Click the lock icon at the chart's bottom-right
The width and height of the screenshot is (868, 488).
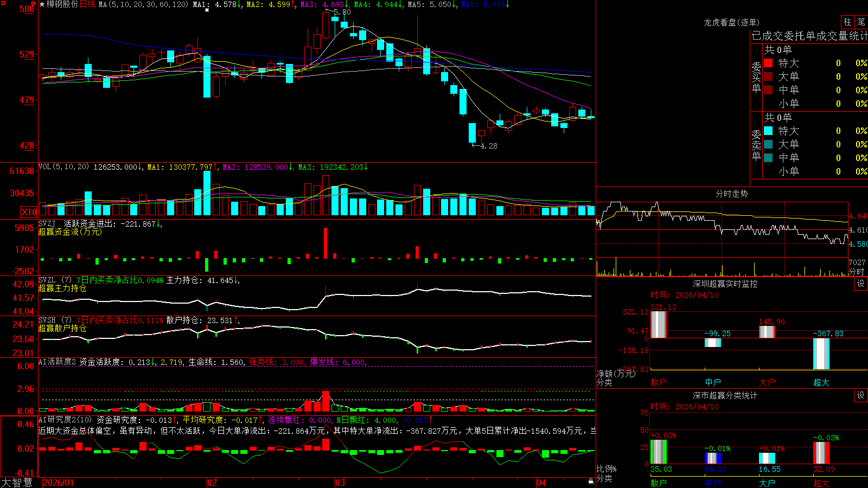tap(591, 481)
